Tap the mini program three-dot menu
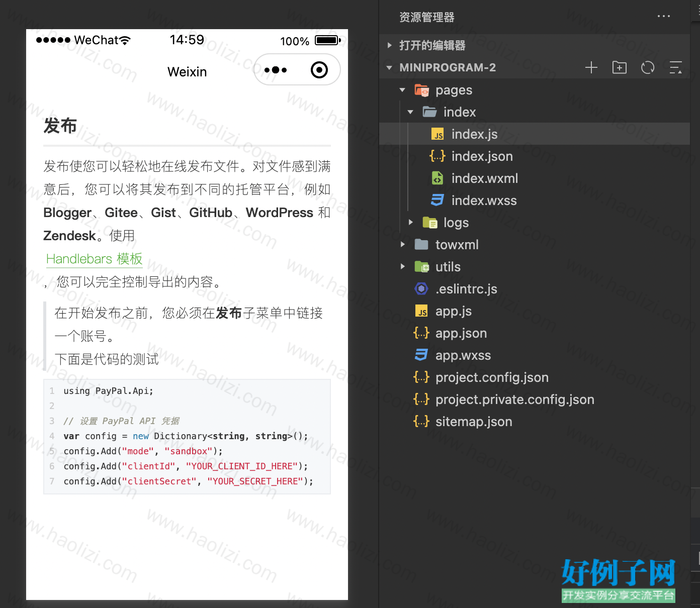The height and width of the screenshot is (608, 700). 276,70
